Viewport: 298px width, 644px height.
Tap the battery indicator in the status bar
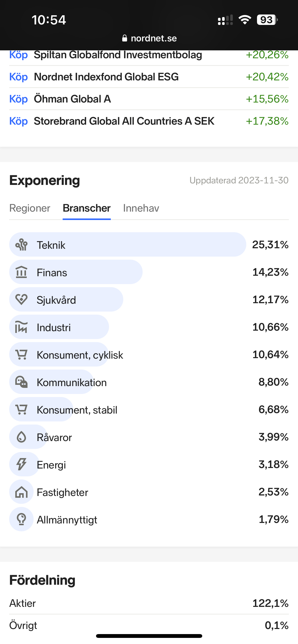tap(267, 20)
